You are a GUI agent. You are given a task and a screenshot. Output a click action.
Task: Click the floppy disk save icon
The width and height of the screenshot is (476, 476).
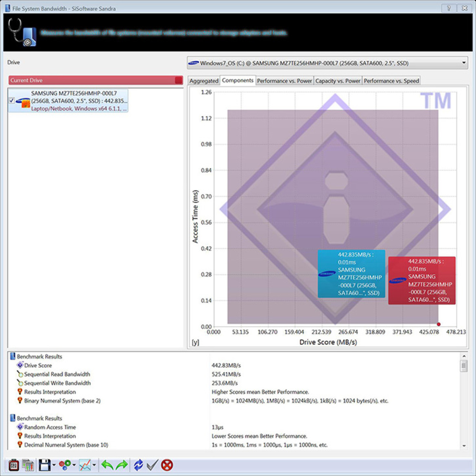click(x=45, y=465)
